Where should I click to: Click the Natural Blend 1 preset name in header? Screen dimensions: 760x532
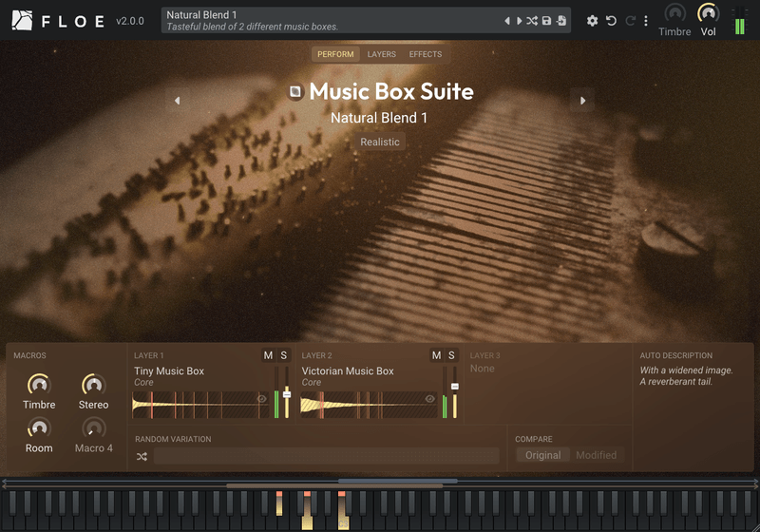point(201,15)
